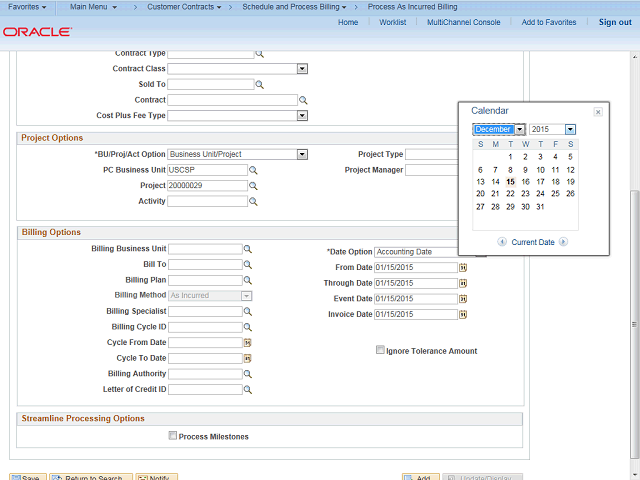Click the Current Date link in calendar
Viewport: 640px width, 480px height.
(x=532, y=242)
